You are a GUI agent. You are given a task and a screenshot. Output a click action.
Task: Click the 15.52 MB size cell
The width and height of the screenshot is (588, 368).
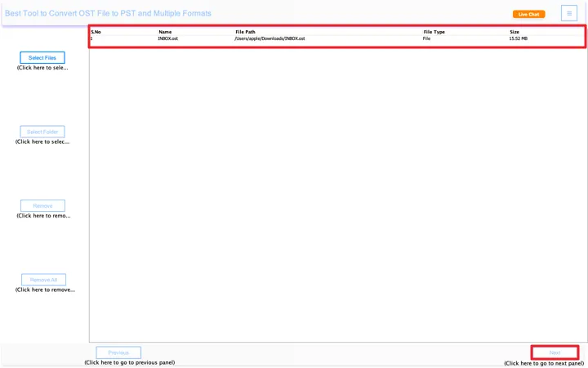519,38
